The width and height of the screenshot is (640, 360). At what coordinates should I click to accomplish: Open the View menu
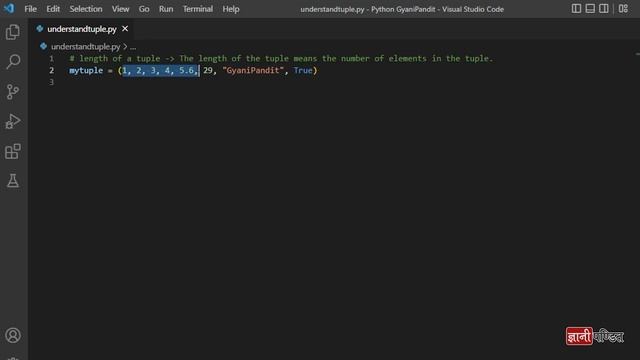(x=120, y=9)
